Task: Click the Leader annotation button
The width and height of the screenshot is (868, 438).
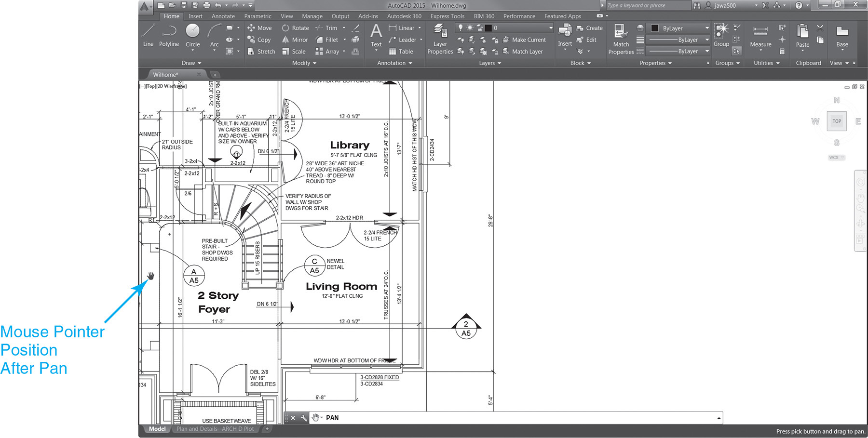Action: coord(403,40)
